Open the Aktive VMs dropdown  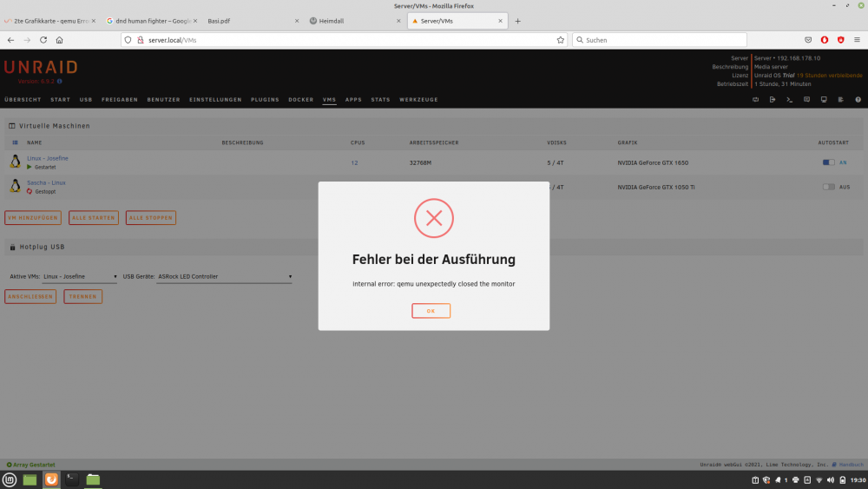pos(80,276)
